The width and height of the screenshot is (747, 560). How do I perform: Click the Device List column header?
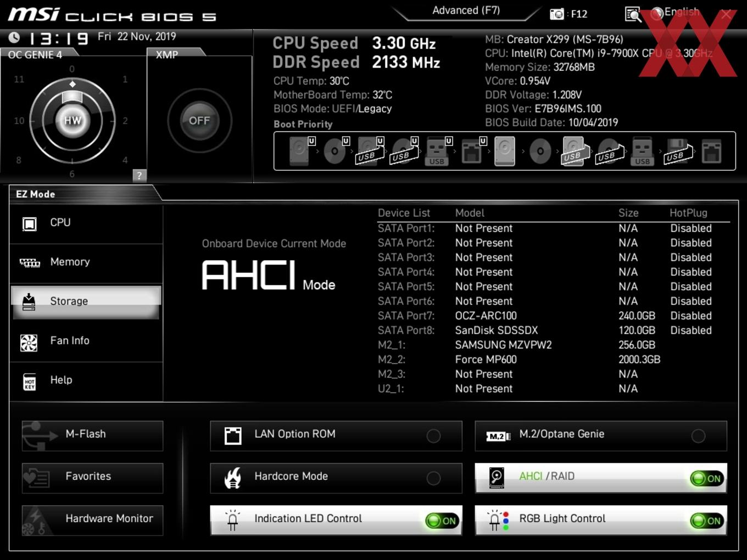coord(404,213)
